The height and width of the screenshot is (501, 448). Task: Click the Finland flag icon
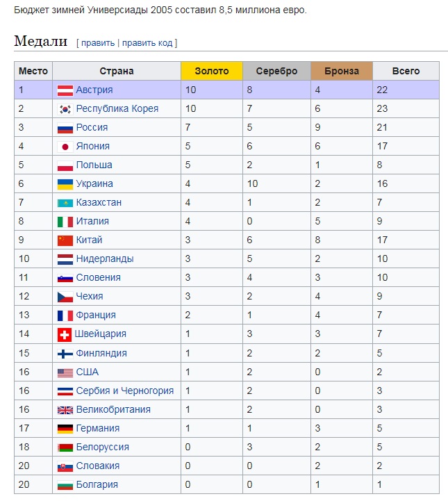pos(65,353)
